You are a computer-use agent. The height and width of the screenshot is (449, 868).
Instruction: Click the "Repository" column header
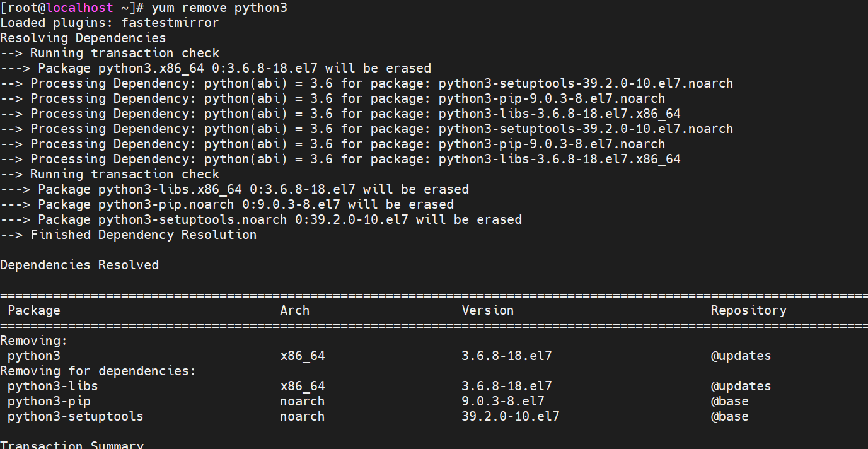[748, 310]
